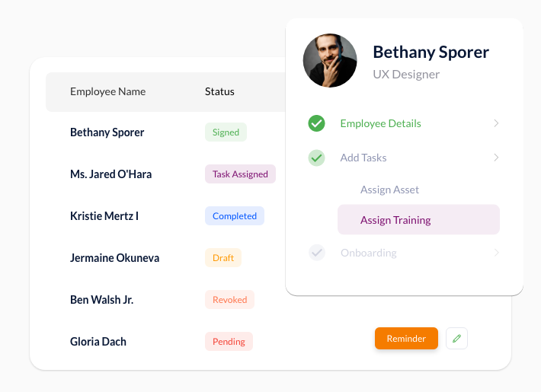Expand the Employee Details chevron
541x392 pixels.
coord(496,123)
